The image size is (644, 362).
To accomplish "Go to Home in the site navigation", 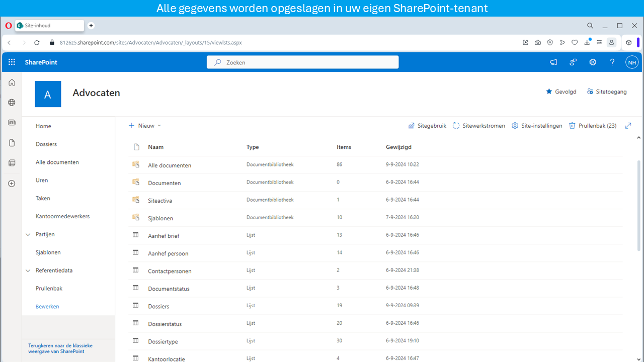I will [x=43, y=126].
